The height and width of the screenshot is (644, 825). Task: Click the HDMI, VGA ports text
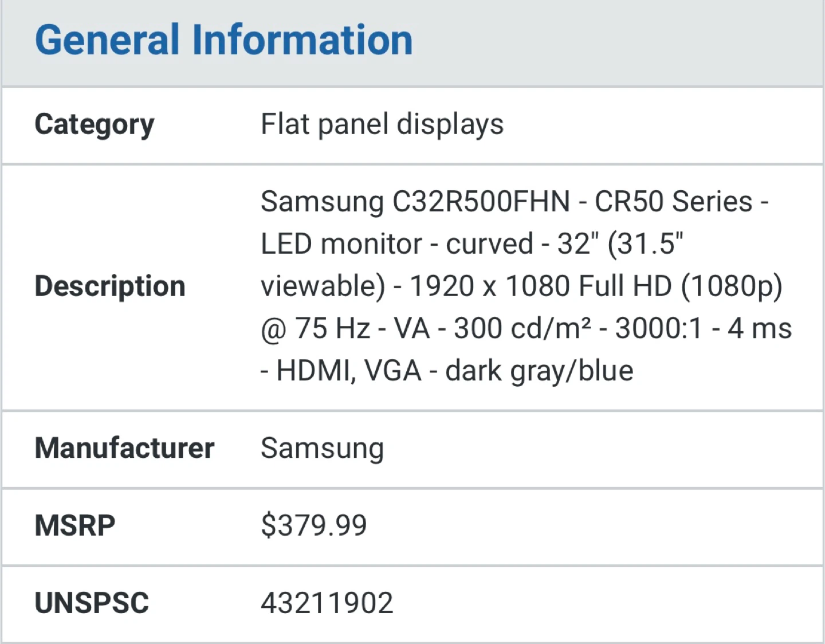pyautogui.click(x=348, y=371)
